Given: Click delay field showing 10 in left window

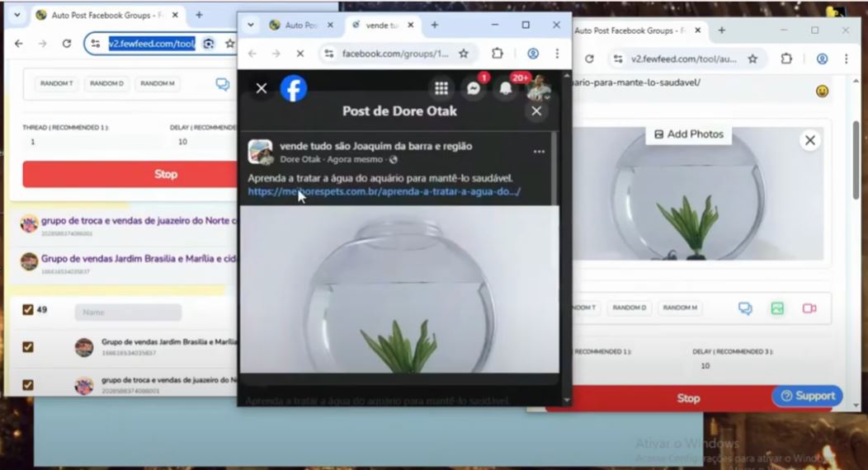Looking at the screenshot, I should click(203, 142).
